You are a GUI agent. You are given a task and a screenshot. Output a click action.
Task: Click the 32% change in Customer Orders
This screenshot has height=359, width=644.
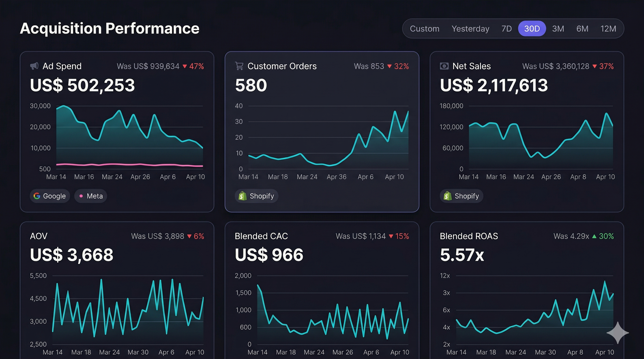(x=402, y=66)
